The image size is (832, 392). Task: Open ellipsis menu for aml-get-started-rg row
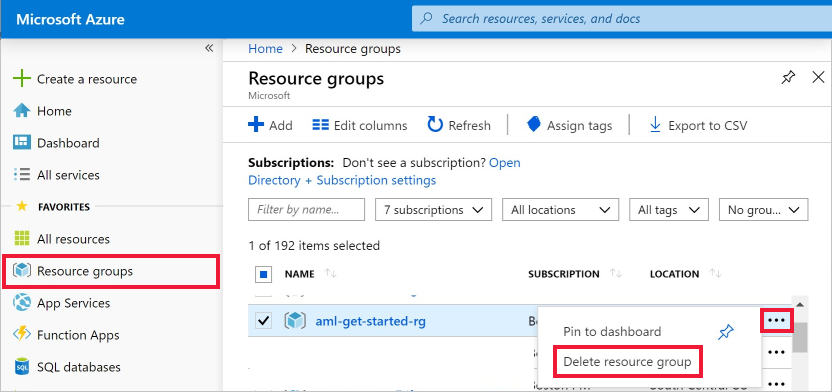click(x=776, y=320)
